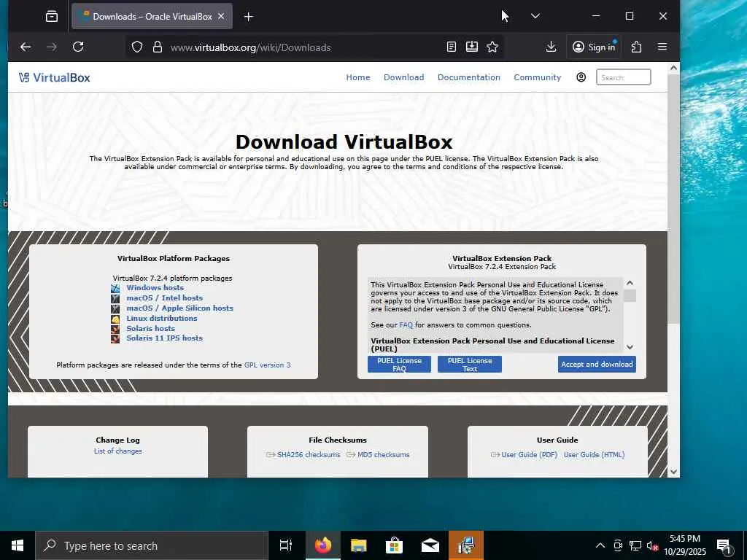Open the Firefox hamburger menu
Screen dimensions: 747x560
click(x=662, y=47)
